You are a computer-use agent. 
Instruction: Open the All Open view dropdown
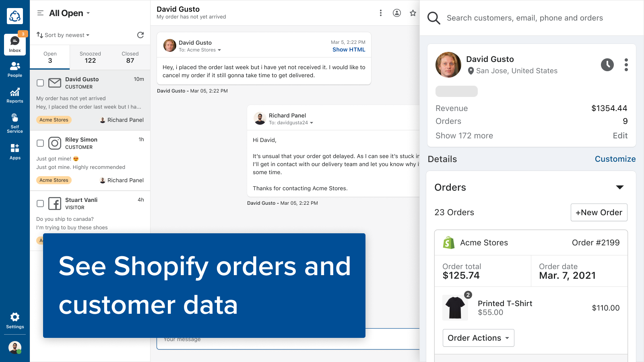(x=70, y=13)
